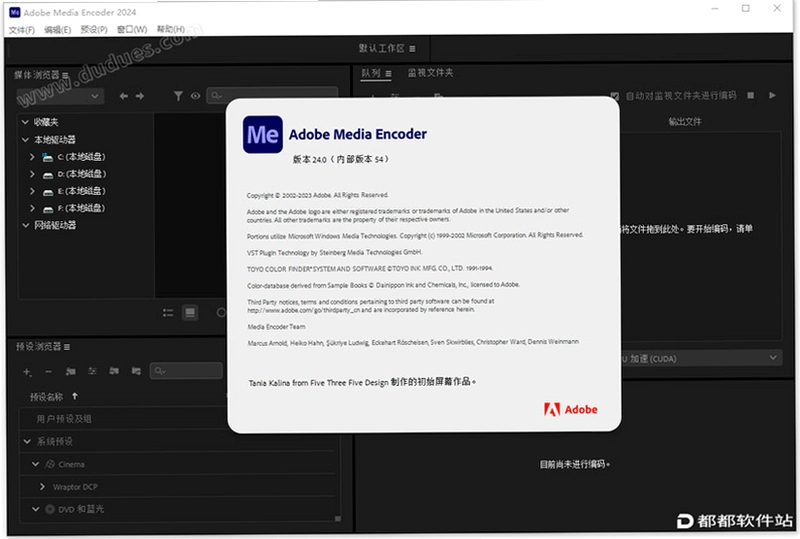This screenshot has width=800, height=539.
Task: Click the preset list scrollbar handle
Action: click(x=338, y=519)
